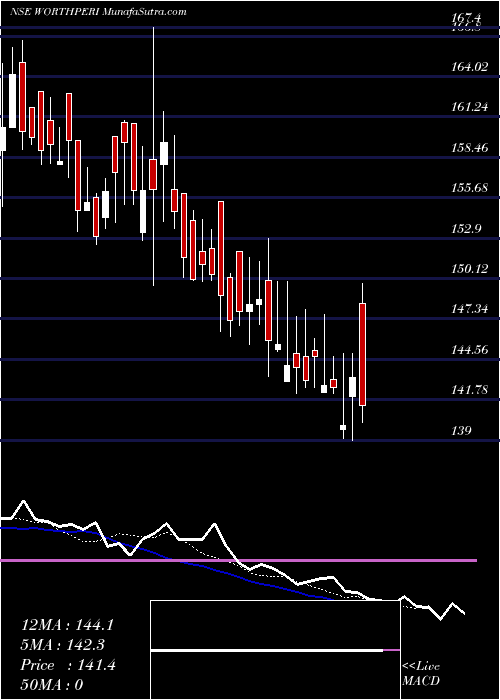Click the 12MA : 144.1 readout
Viewport: 500px width, 700px height.
67,625
